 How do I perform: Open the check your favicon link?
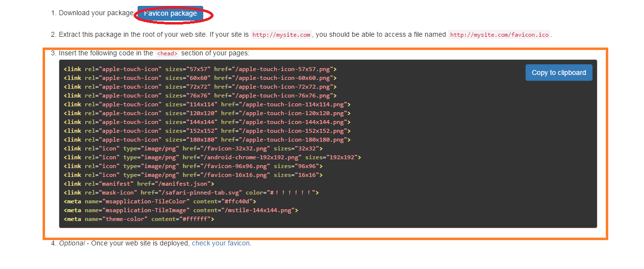pos(221,243)
